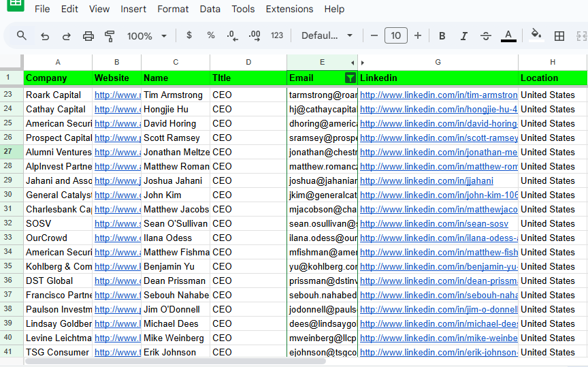The image size is (588, 367).
Task: Format as percent
Action: point(211,35)
